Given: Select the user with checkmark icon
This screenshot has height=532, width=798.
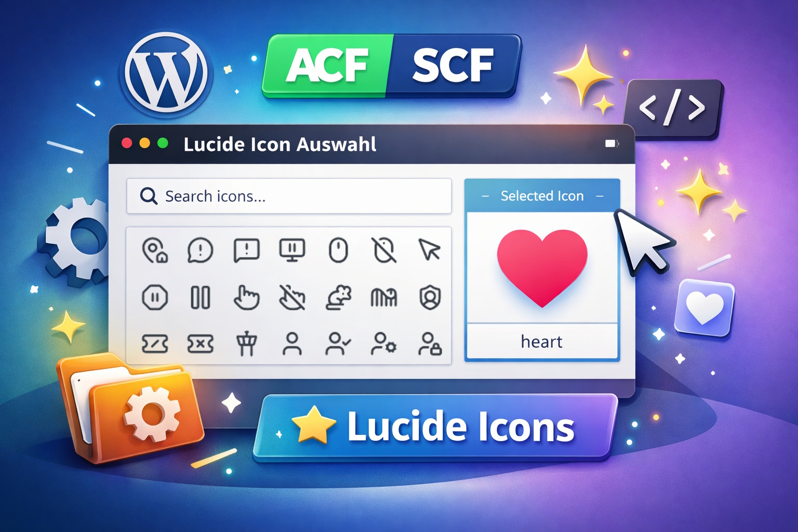Looking at the screenshot, I should (338, 343).
